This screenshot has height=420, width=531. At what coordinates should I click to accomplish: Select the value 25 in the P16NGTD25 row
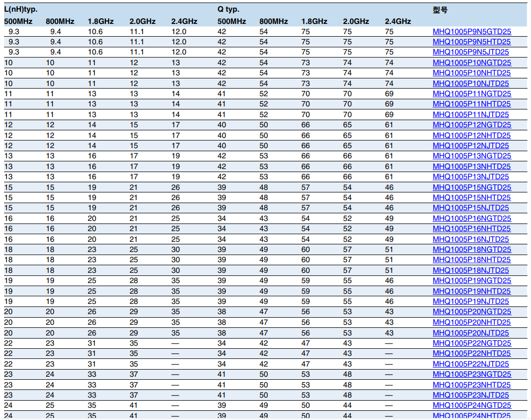(x=176, y=218)
